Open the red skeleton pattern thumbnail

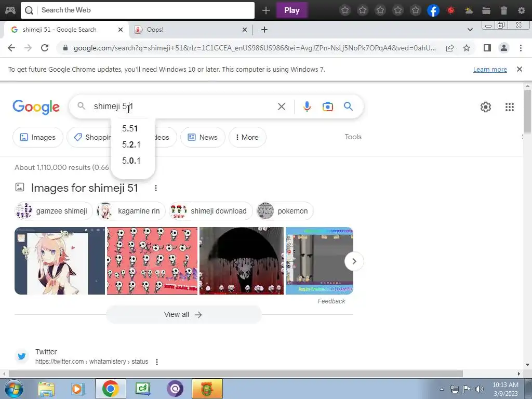(x=152, y=261)
